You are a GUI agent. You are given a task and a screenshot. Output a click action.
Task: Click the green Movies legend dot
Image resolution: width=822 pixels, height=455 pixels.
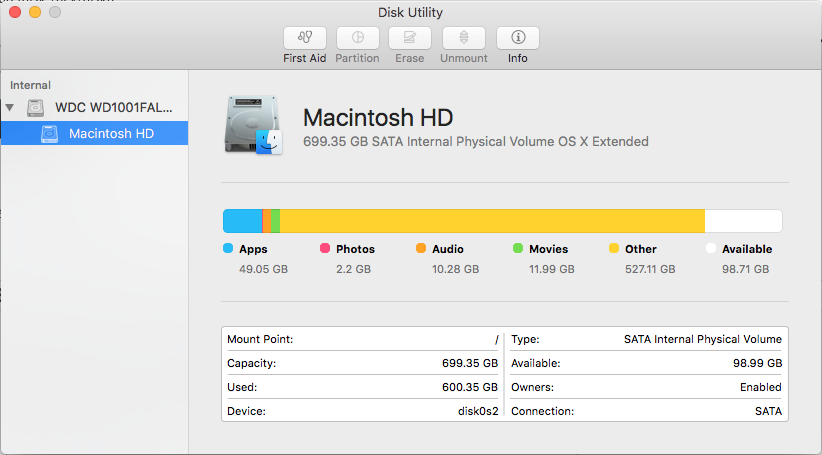click(518, 249)
